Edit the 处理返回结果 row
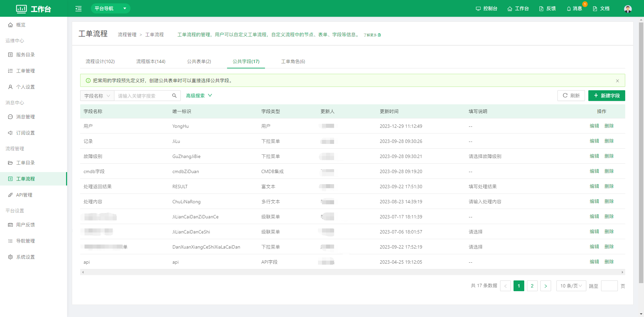 pos(594,186)
